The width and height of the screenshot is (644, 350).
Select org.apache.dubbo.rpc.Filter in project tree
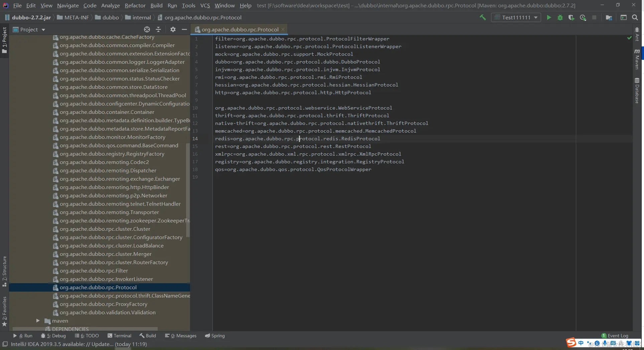click(94, 271)
